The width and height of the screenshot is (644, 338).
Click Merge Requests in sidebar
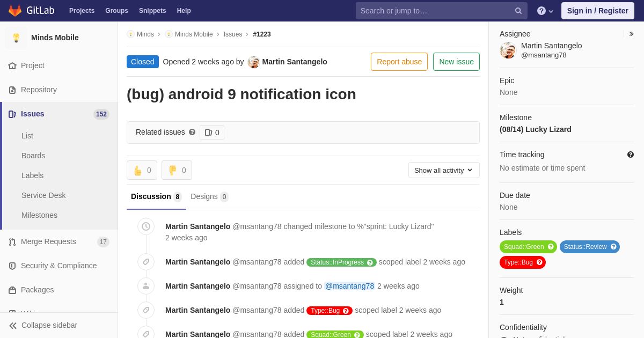point(48,242)
